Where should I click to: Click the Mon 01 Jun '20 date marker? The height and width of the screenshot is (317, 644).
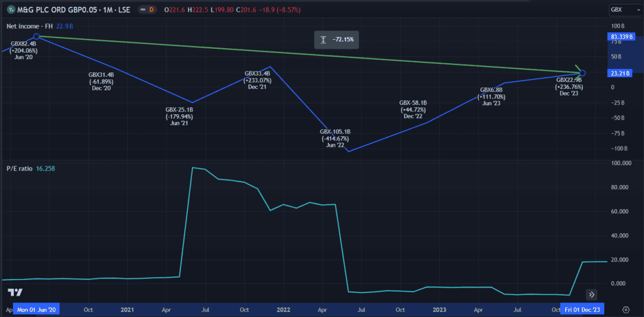36,309
